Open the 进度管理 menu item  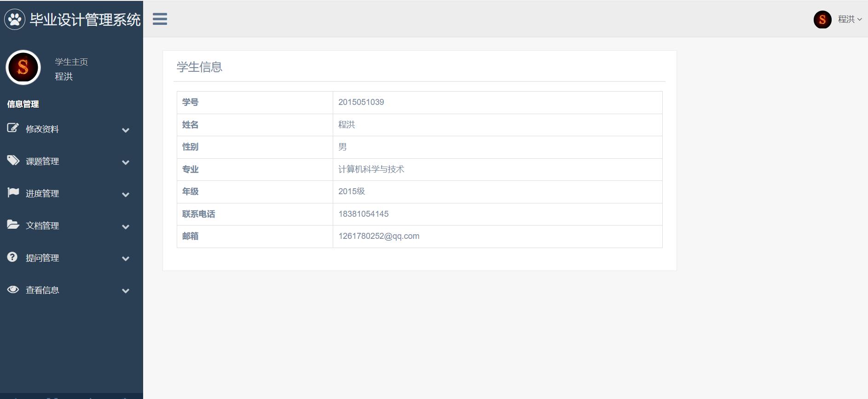pyautogui.click(x=42, y=194)
